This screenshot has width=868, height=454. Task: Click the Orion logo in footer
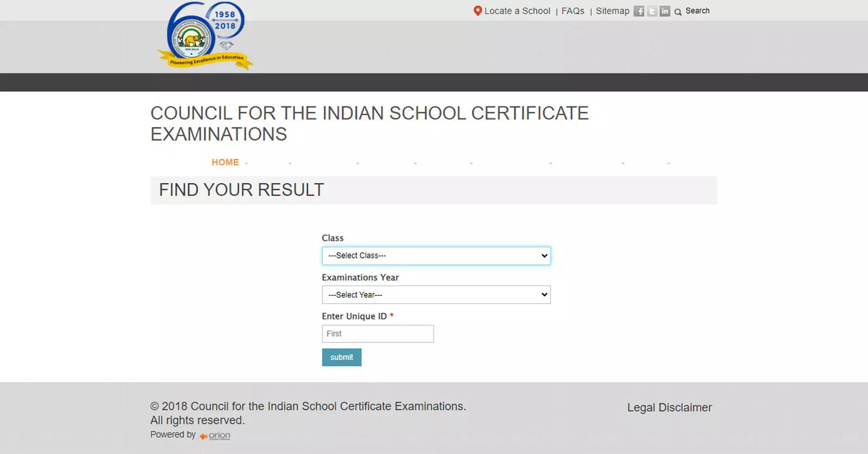pyautogui.click(x=215, y=436)
